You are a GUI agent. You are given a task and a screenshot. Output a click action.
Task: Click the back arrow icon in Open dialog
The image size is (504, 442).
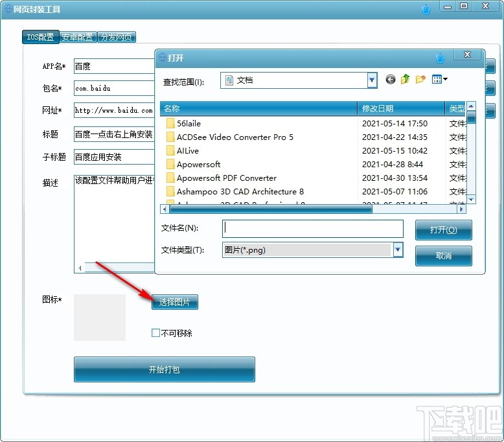[390, 79]
